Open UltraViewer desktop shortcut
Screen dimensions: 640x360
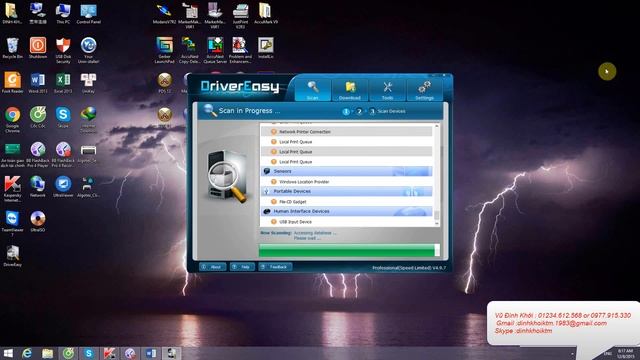point(63,187)
